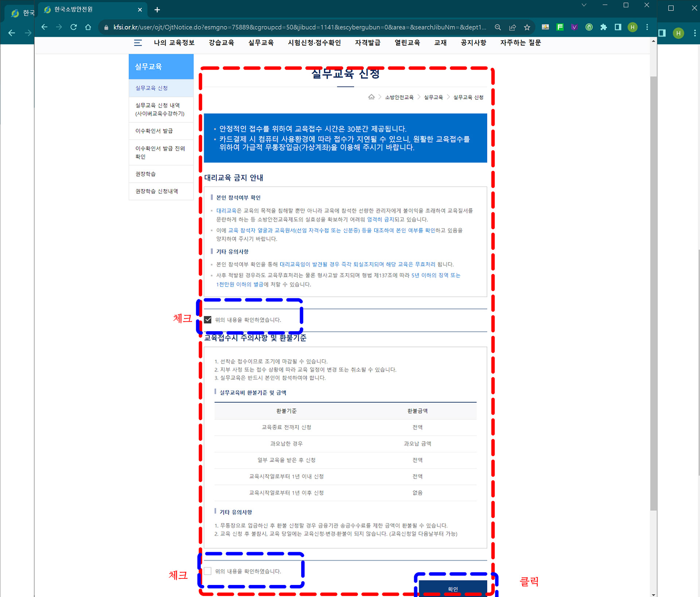700x597 pixels.
Task: Open the 시험신청·점수확인 top menu
Action: [314, 43]
